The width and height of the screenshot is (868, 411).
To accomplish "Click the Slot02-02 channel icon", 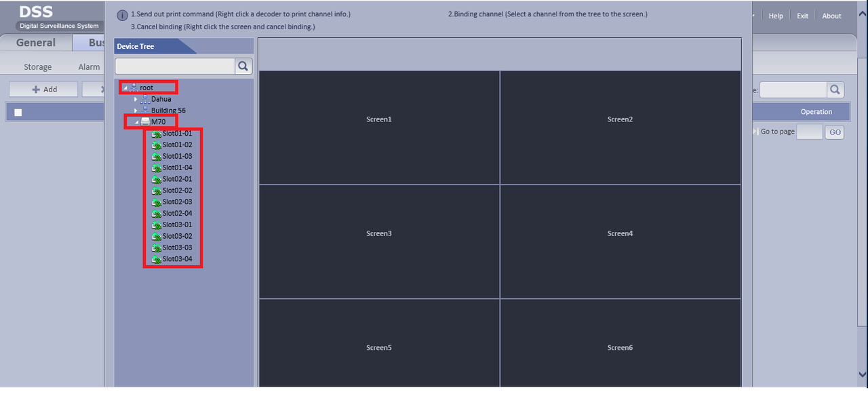I will coord(157,191).
